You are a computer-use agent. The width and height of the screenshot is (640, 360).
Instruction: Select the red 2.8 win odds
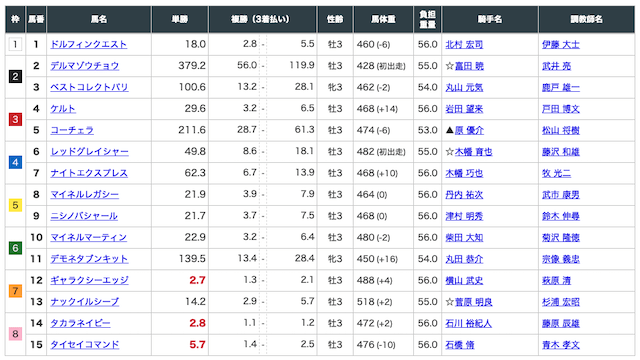pos(197,323)
